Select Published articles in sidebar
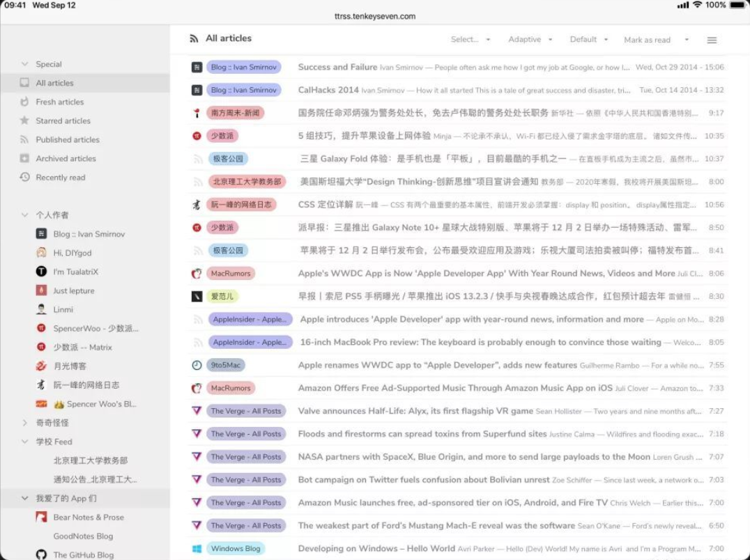 [68, 139]
